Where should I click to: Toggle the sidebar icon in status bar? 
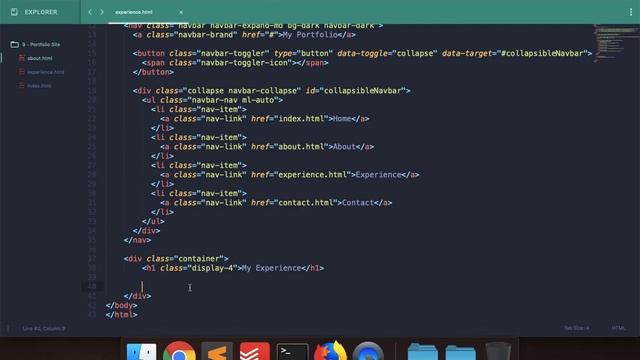[x=8, y=328]
